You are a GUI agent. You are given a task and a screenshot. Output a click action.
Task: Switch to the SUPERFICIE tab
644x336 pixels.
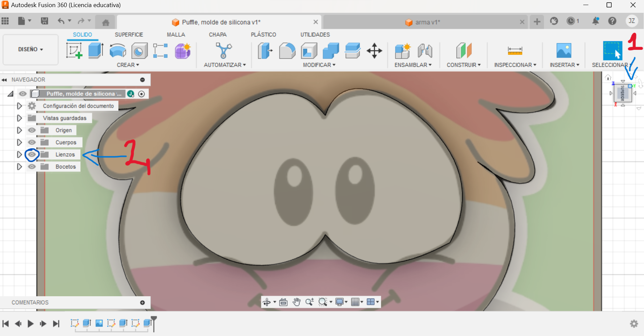click(x=129, y=34)
